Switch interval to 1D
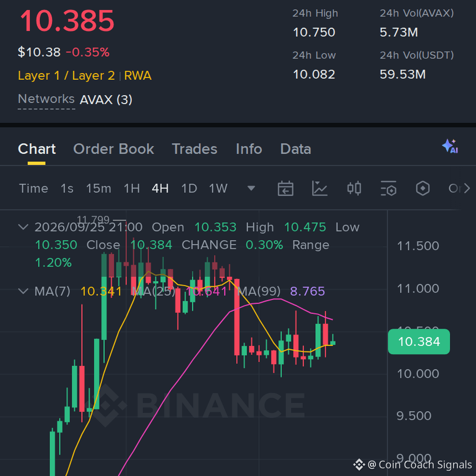 [189, 189]
